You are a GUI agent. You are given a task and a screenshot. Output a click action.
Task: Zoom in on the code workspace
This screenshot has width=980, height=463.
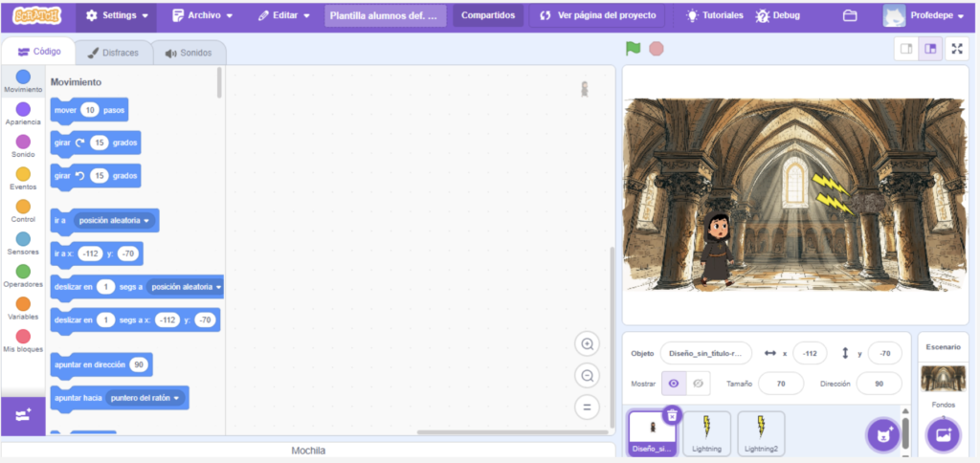[x=588, y=344]
